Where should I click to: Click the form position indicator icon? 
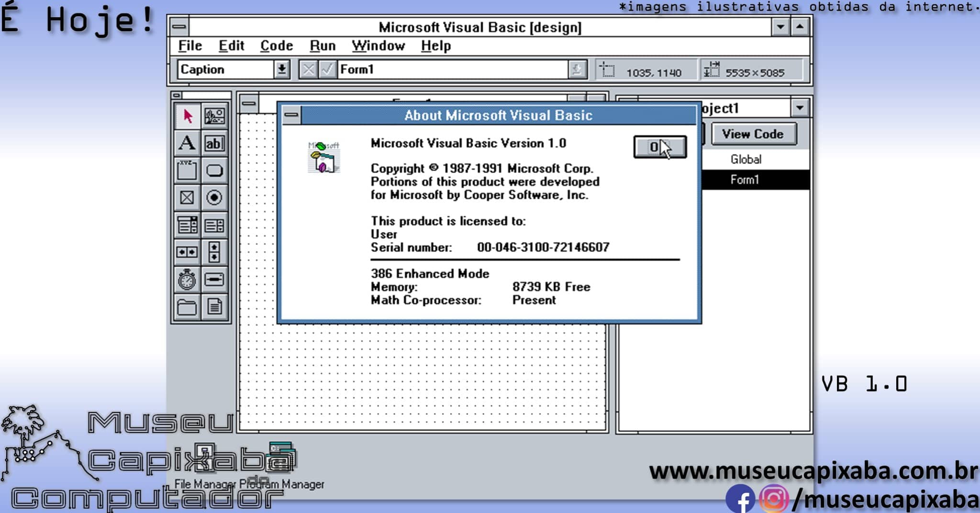pos(607,70)
